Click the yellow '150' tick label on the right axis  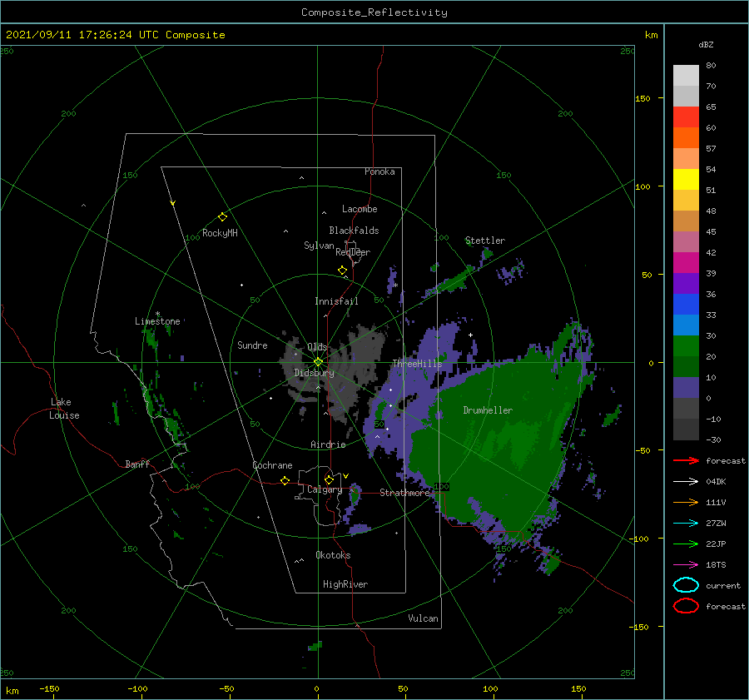tap(642, 98)
